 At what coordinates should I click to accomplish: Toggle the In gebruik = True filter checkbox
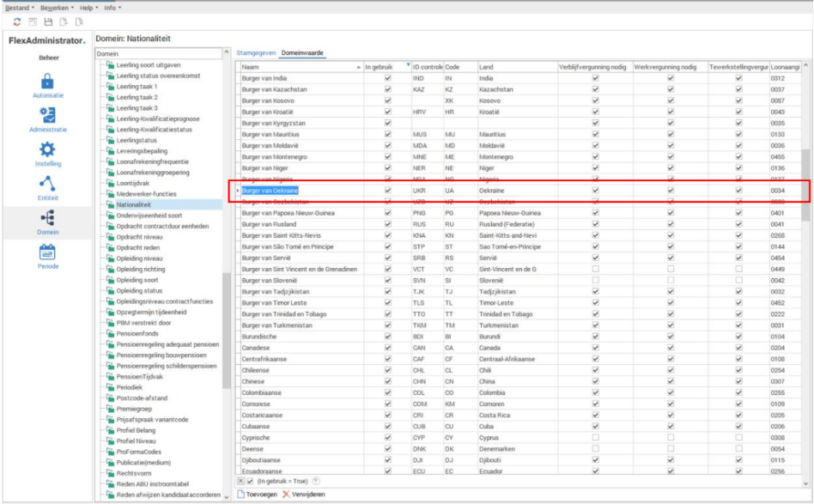tap(250, 481)
